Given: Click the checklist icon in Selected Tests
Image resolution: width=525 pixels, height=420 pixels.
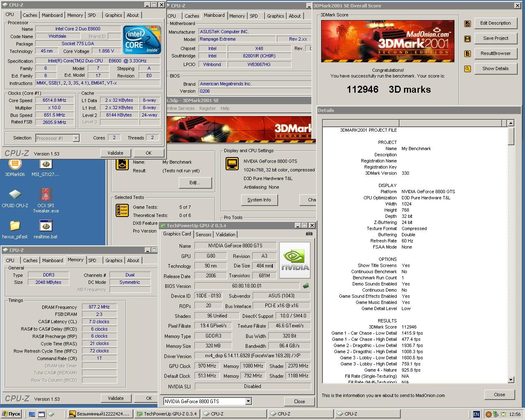Looking at the screenshot, I should [122, 210].
